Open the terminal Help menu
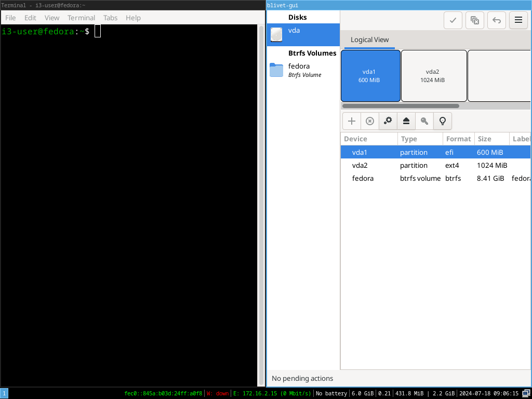 click(x=133, y=18)
